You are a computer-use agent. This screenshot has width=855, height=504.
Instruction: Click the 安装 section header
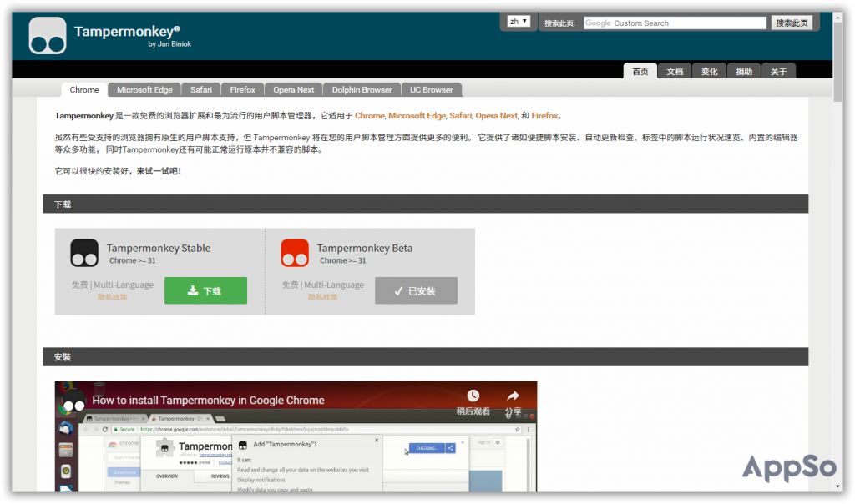tap(425, 357)
